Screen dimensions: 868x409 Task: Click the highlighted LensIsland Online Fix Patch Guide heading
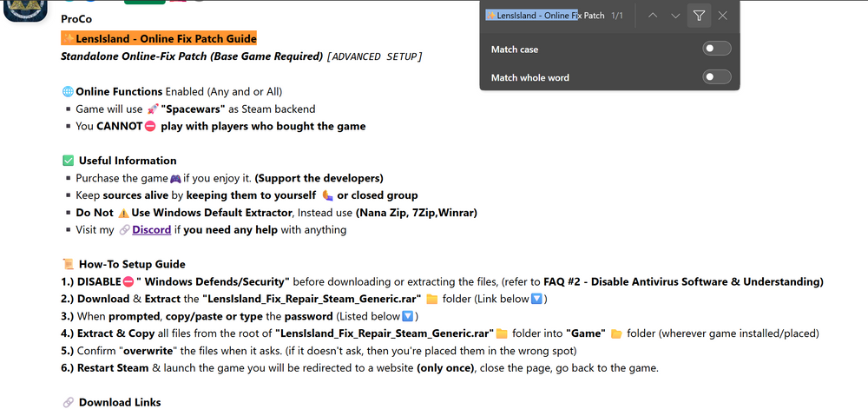click(159, 39)
